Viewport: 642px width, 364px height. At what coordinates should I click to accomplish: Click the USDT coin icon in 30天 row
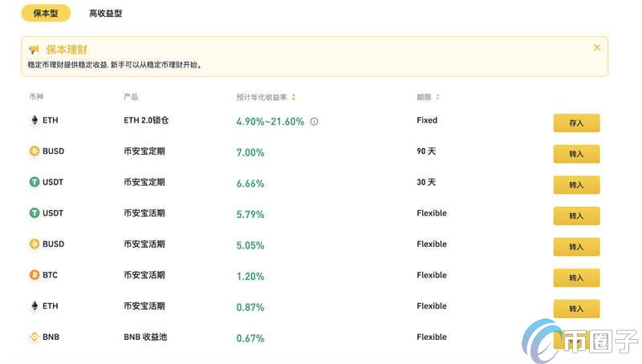pyautogui.click(x=35, y=182)
